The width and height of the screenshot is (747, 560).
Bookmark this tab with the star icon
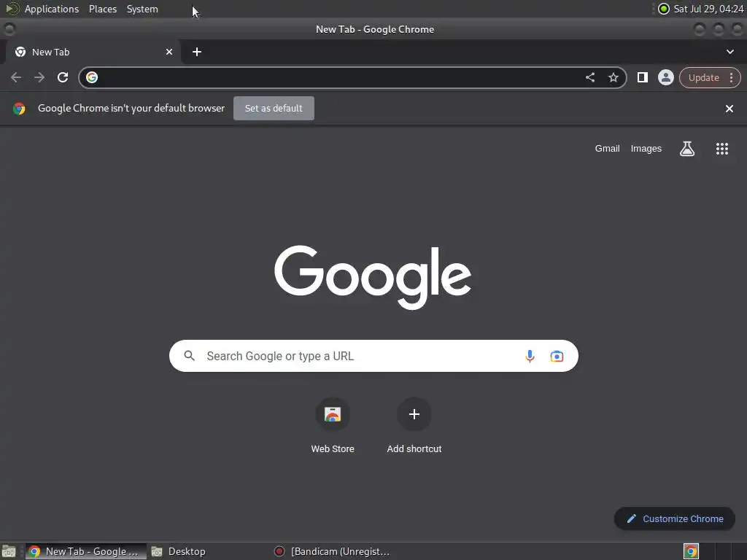tap(613, 77)
